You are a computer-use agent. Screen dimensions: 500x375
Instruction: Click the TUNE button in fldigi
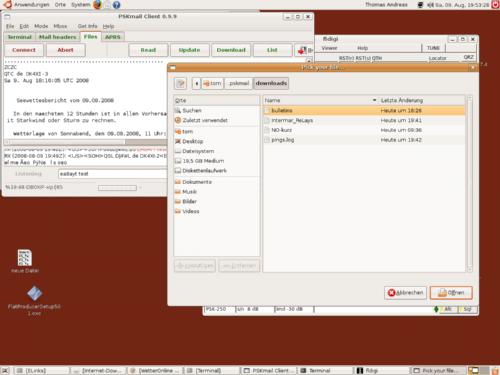(x=433, y=48)
